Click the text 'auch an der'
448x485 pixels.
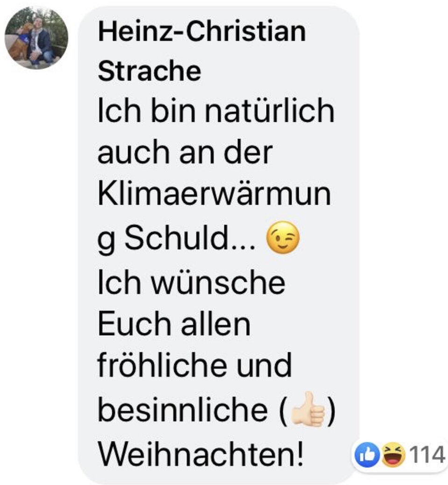point(185,152)
